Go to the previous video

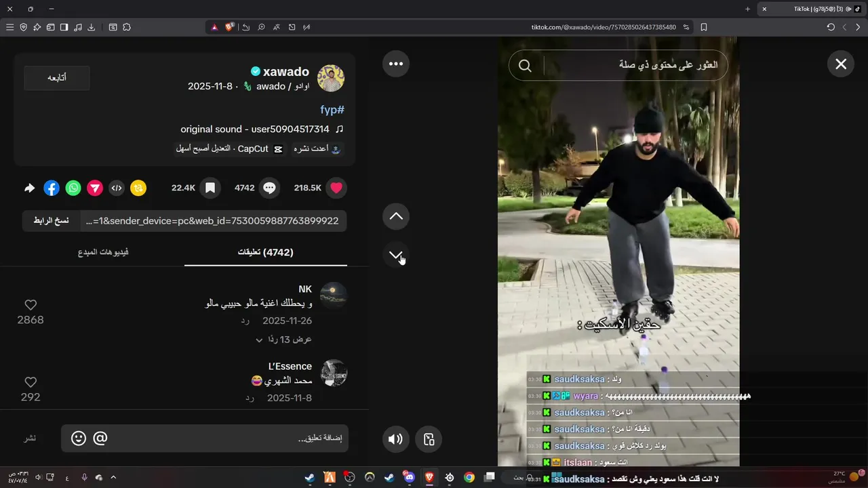[396, 216]
